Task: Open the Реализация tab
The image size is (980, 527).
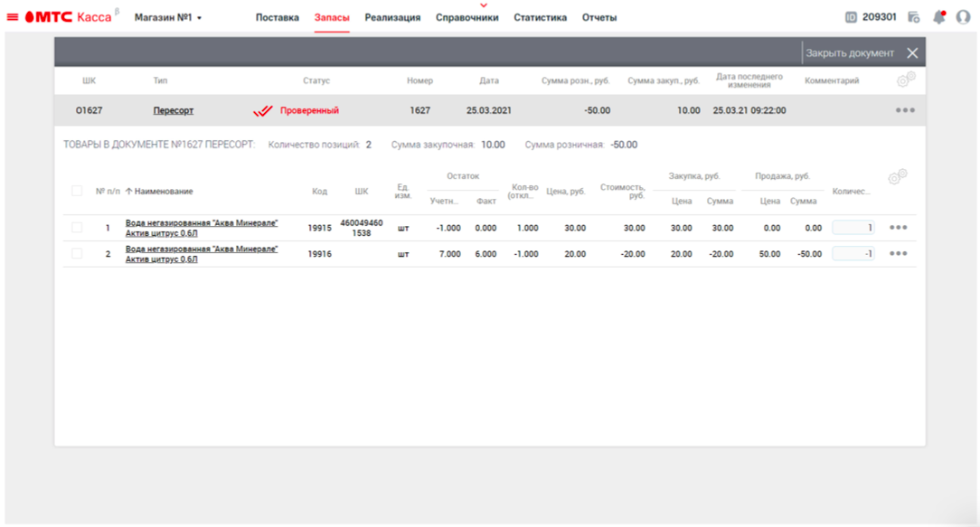Action: [392, 17]
